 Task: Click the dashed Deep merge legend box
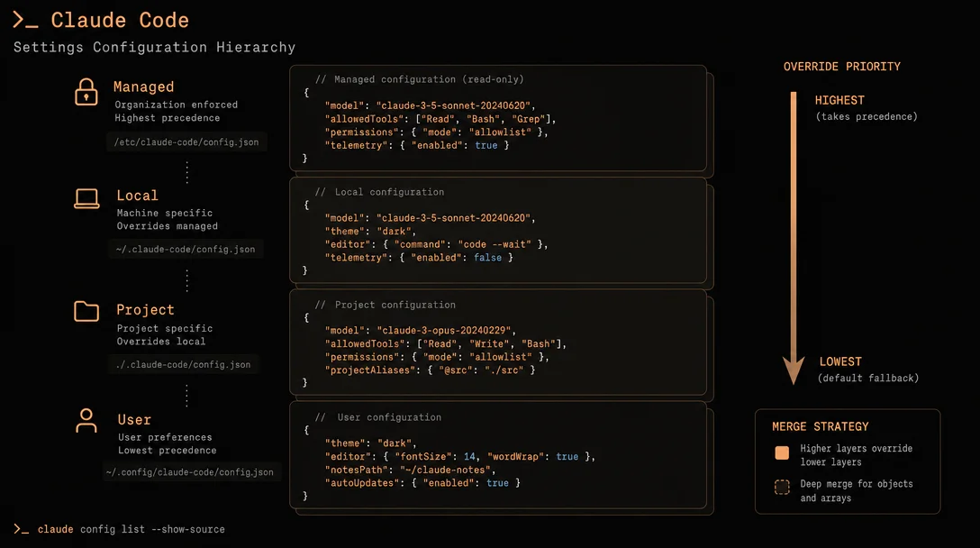tap(782, 487)
